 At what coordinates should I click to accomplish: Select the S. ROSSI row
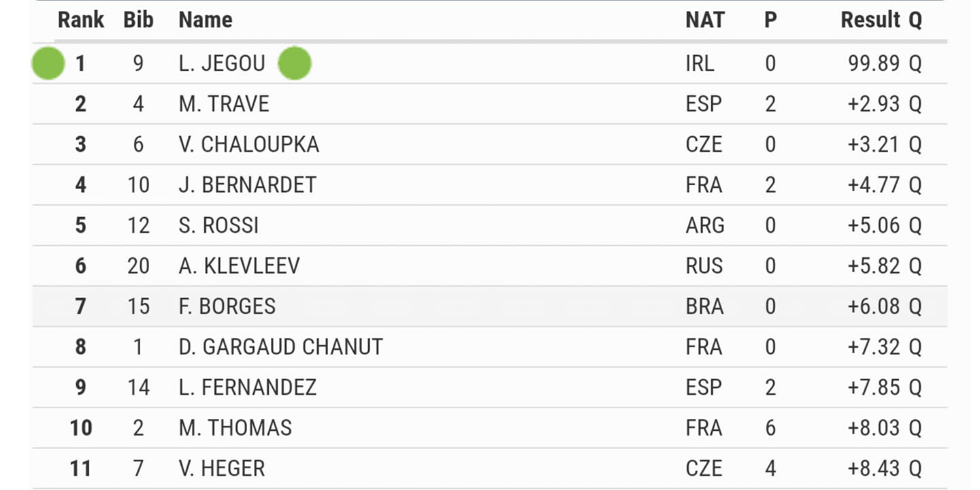pyautogui.click(x=489, y=225)
